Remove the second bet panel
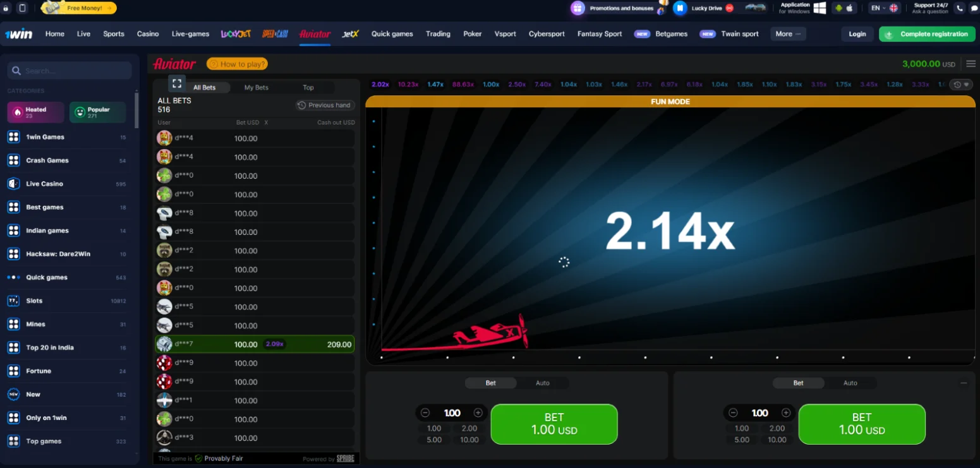980x468 pixels. [x=964, y=383]
